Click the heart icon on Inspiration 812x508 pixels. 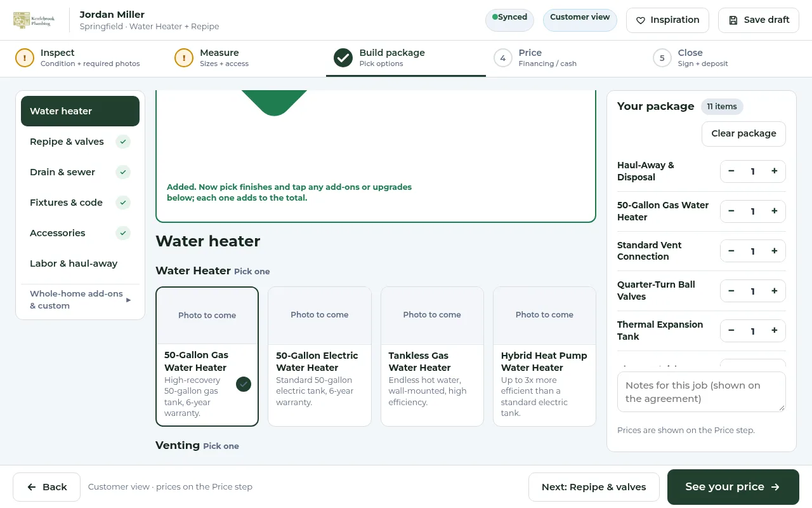pyautogui.click(x=641, y=20)
